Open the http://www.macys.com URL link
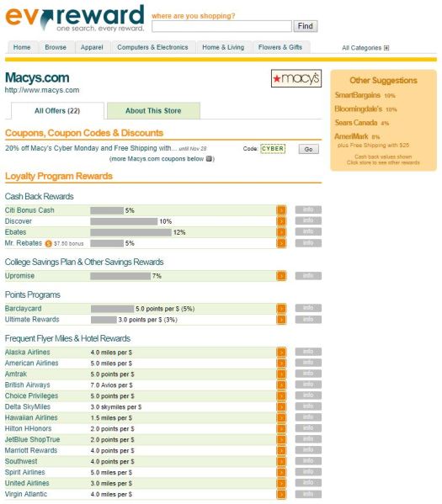The width and height of the screenshot is (442, 504). click(42, 90)
